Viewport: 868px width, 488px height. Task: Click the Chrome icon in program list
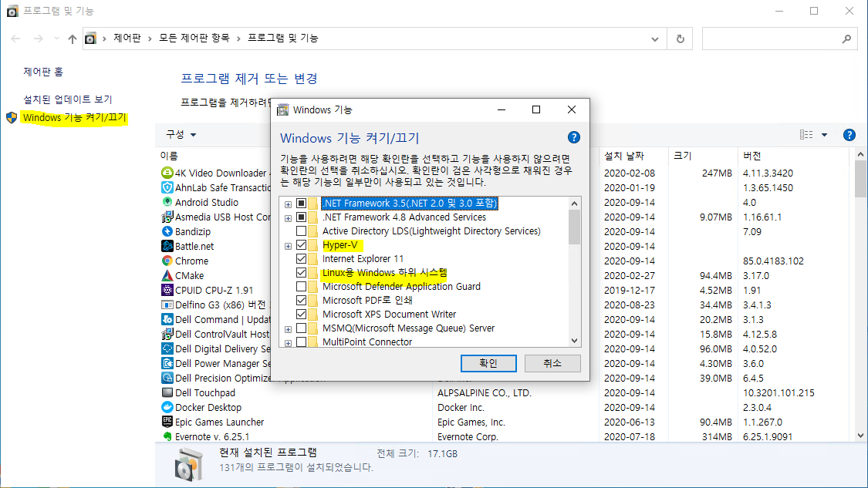coord(167,261)
